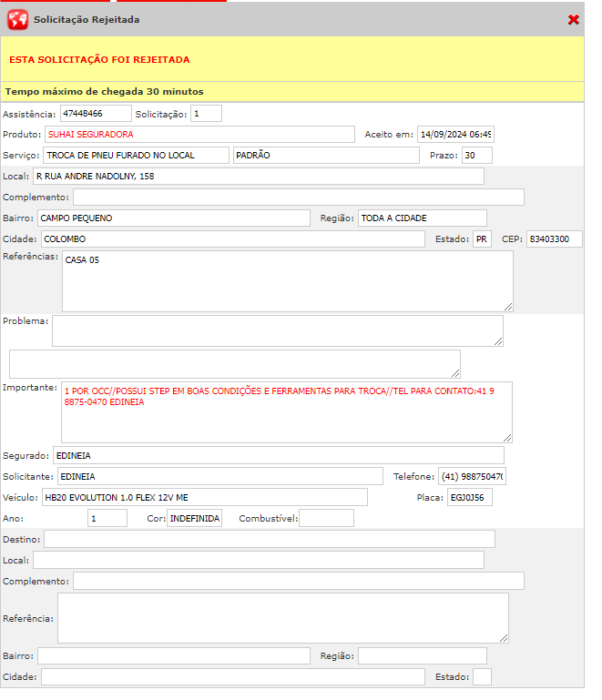Image resolution: width=602 pixels, height=700 pixels.
Task: Click the Aceito em date field
Action: [455, 135]
